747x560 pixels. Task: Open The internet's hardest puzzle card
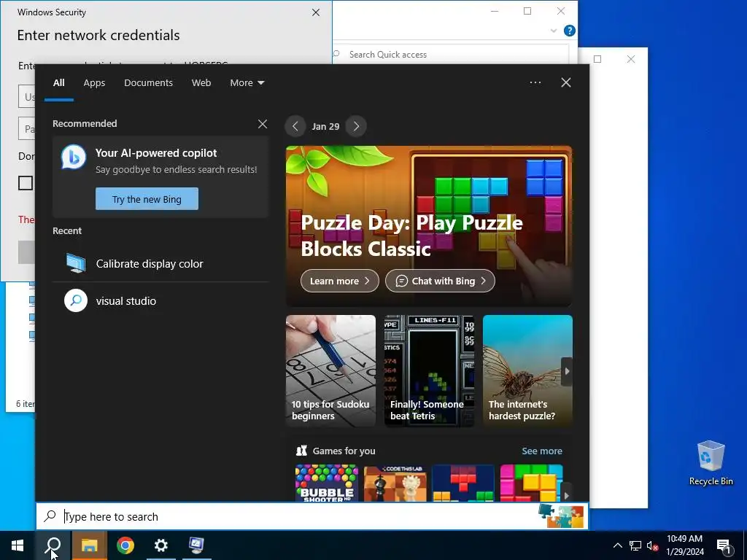coord(527,370)
